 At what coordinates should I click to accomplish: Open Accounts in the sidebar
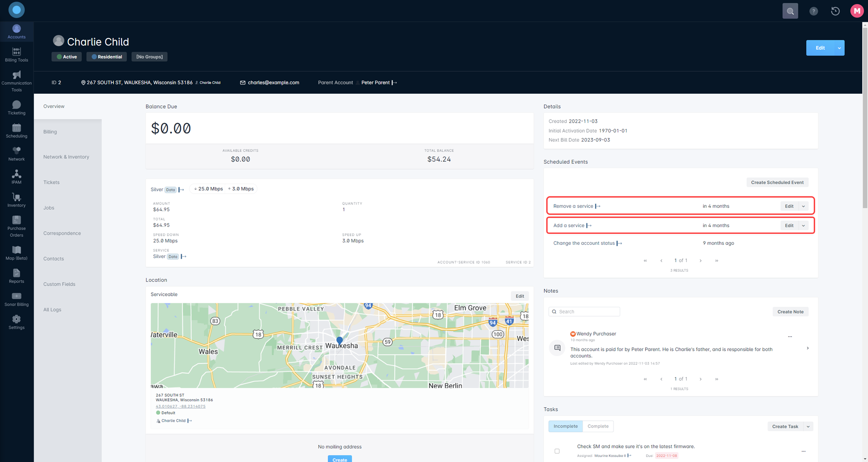(x=16, y=32)
